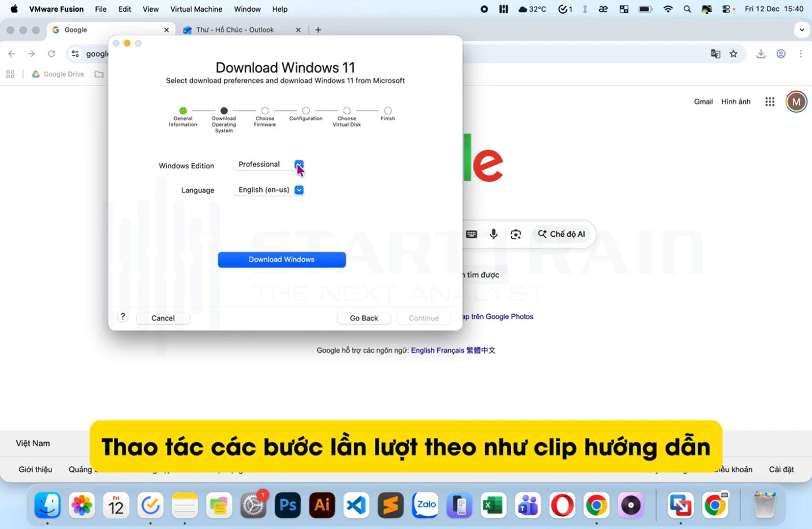Open Chrome's translate page icon
This screenshot has height=529, width=812.
(x=715, y=53)
